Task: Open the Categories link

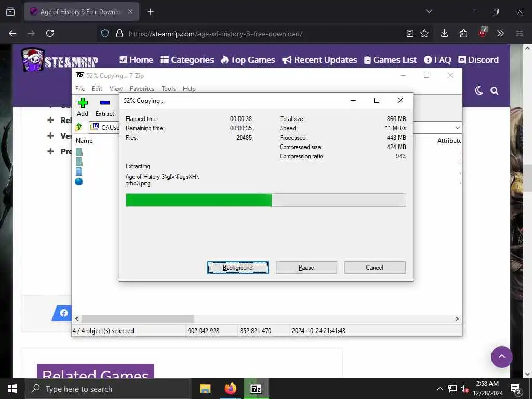Action: tap(187, 60)
